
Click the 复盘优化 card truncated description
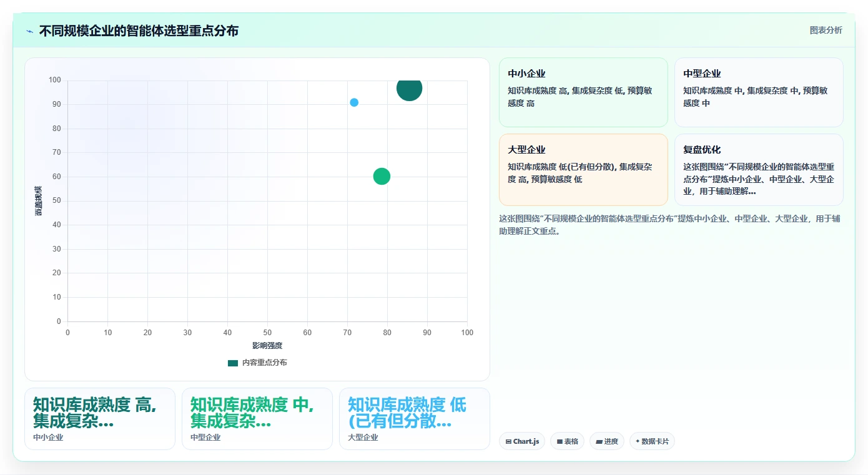point(759,179)
